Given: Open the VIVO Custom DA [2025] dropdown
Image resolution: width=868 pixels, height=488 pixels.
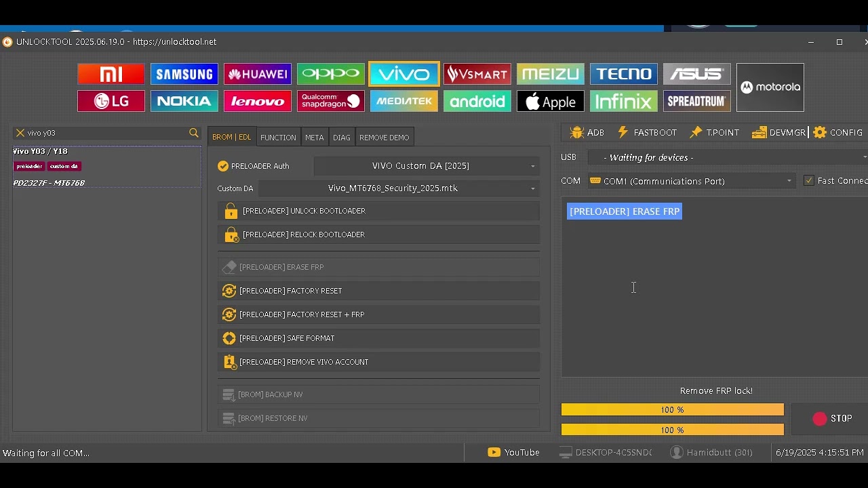Looking at the screenshot, I should coord(427,166).
